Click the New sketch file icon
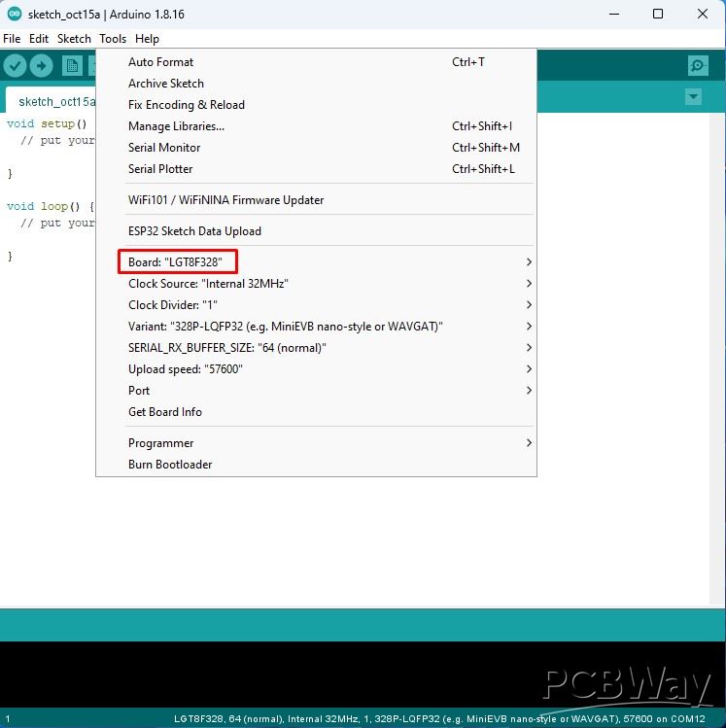This screenshot has height=728, width=726. pyautogui.click(x=72, y=65)
